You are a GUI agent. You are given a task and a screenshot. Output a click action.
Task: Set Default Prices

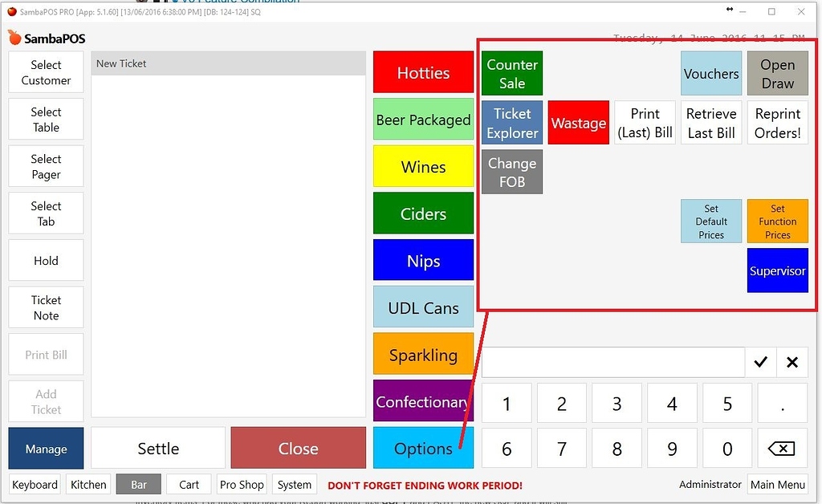(710, 221)
